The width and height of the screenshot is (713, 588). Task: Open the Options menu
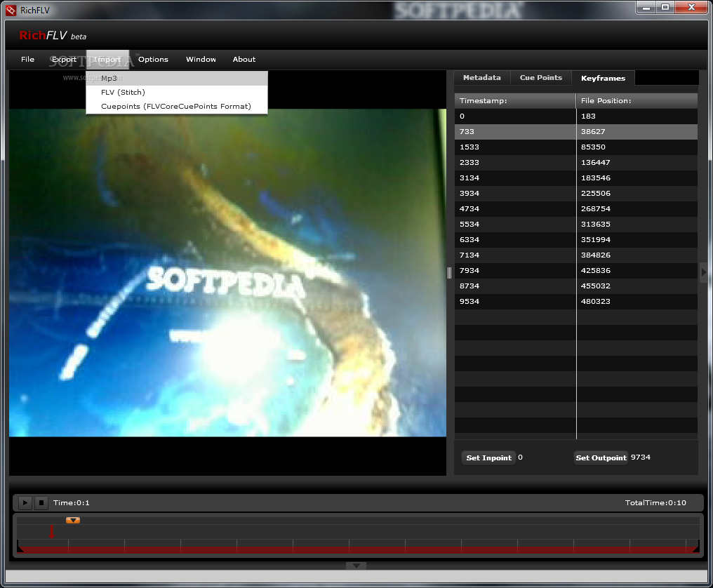pyautogui.click(x=153, y=59)
